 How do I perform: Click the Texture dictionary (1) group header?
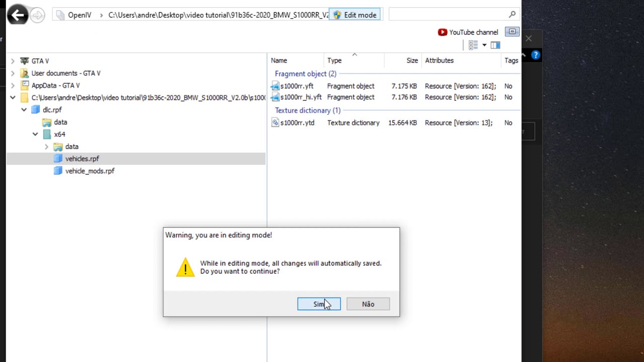click(x=307, y=111)
